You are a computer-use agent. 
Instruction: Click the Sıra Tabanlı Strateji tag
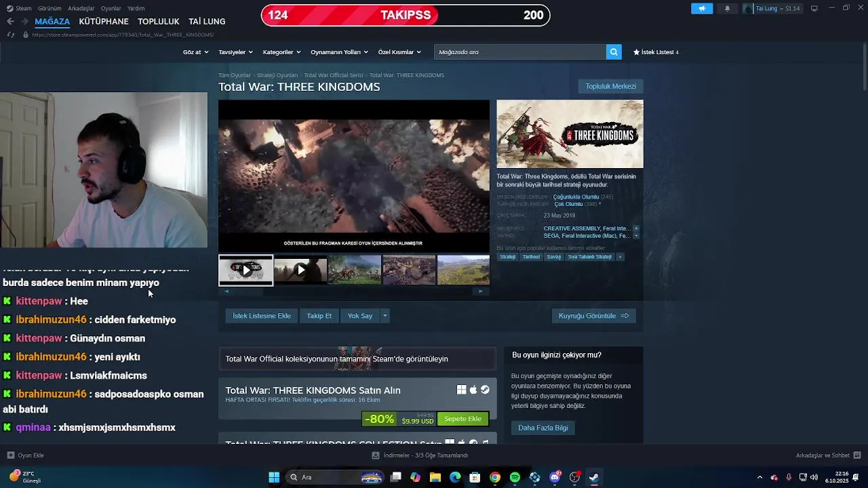[x=590, y=257]
